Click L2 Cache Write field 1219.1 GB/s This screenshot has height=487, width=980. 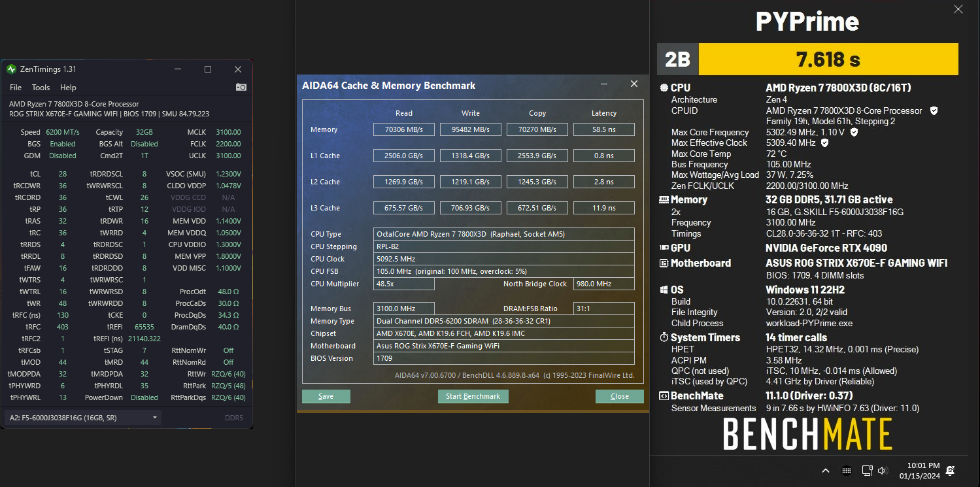tap(471, 182)
